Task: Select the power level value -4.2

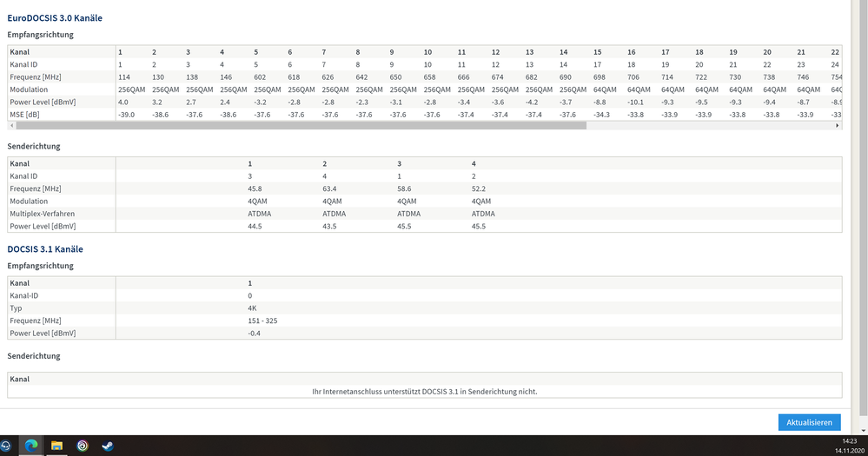Action: (x=532, y=102)
